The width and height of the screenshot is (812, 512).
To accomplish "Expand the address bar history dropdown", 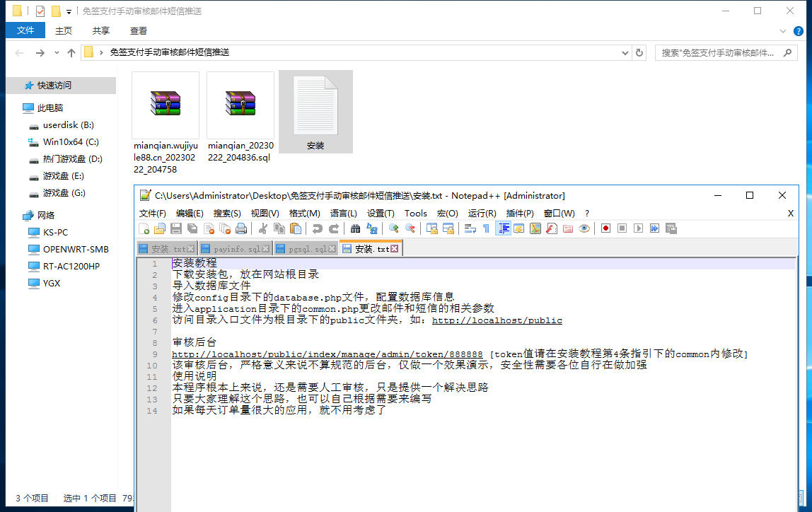I will [x=625, y=53].
